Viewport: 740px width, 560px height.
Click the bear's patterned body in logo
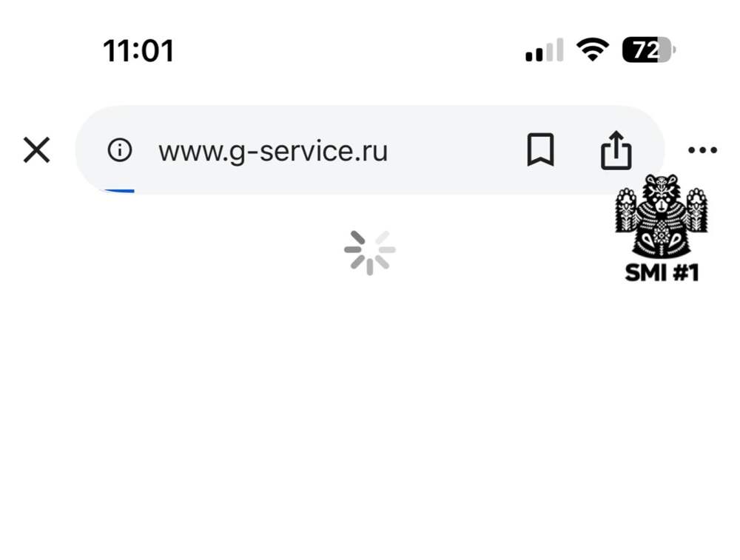662,234
